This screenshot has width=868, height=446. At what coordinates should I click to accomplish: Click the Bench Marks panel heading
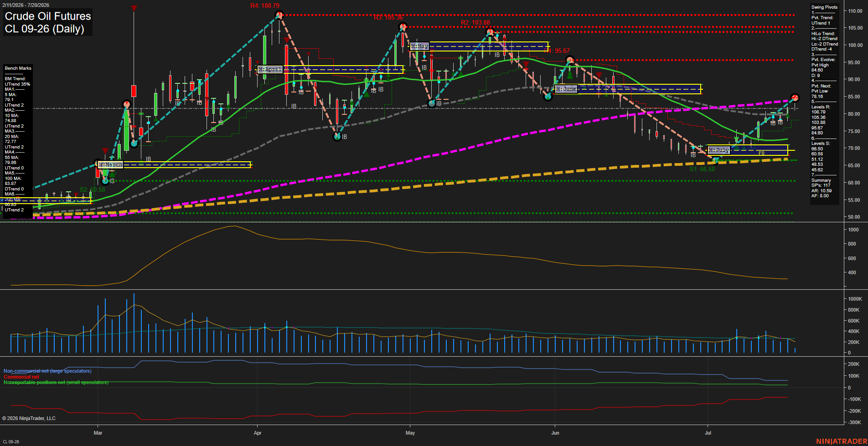point(18,68)
